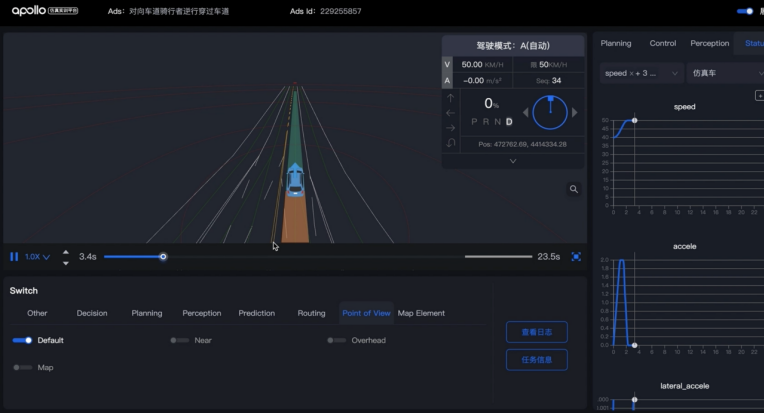The height and width of the screenshot is (413, 764).
Task: Click the fullscreen icon beside 23.5s
Action: (576, 257)
